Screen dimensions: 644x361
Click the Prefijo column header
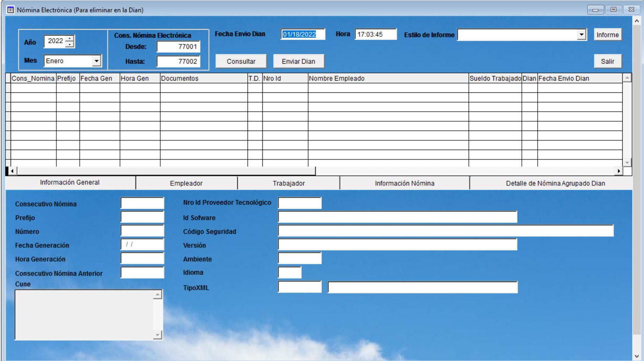click(68, 78)
